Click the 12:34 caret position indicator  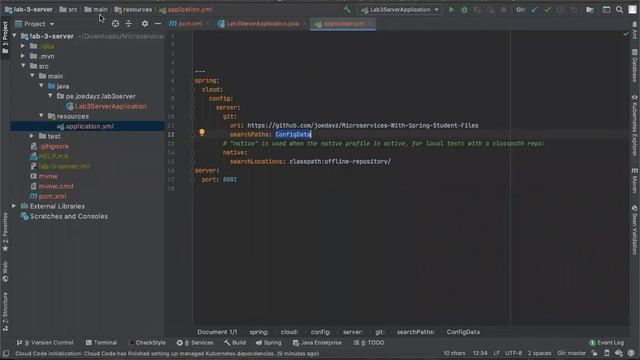coord(480,353)
